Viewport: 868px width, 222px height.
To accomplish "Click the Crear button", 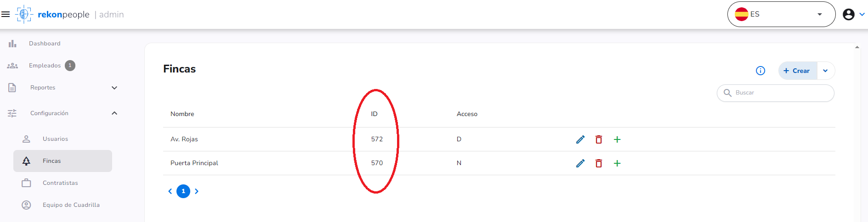I will (x=798, y=71).
